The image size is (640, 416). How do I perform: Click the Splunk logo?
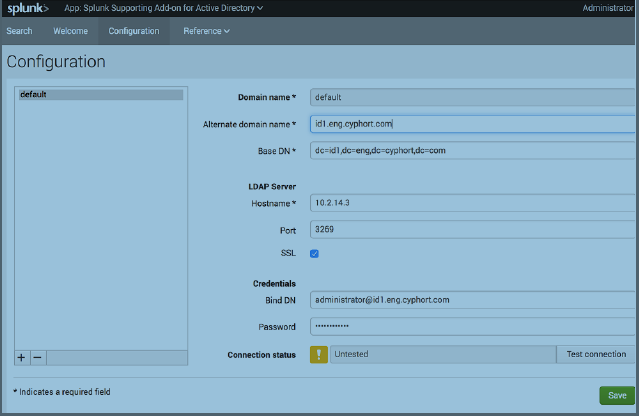pos(27,8)
